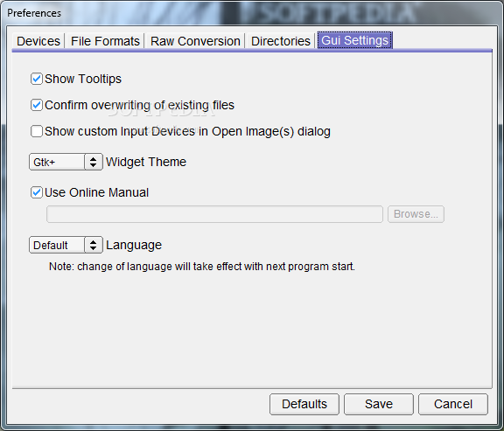
Task: Click the Show Tooltips label text
Action: [83, 79]
